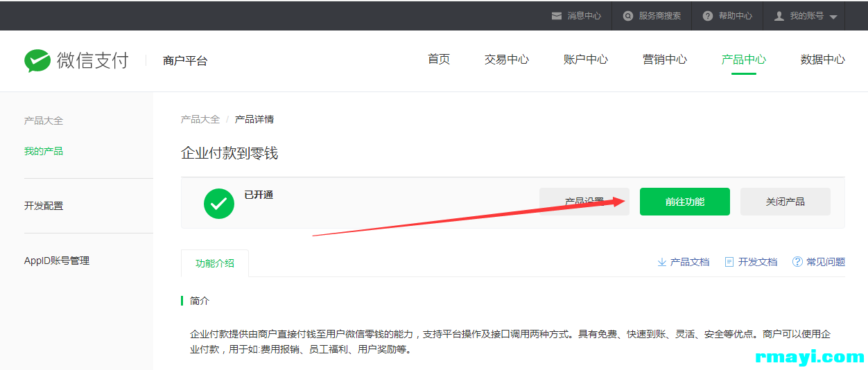Click the green 前往功能 button
The width and height of the screenshot is (868, 370).
[685, 202]
